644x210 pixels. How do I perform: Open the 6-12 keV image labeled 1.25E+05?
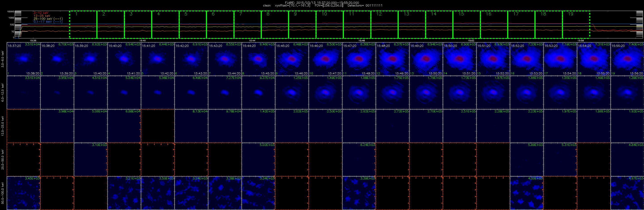click(292, 92)
